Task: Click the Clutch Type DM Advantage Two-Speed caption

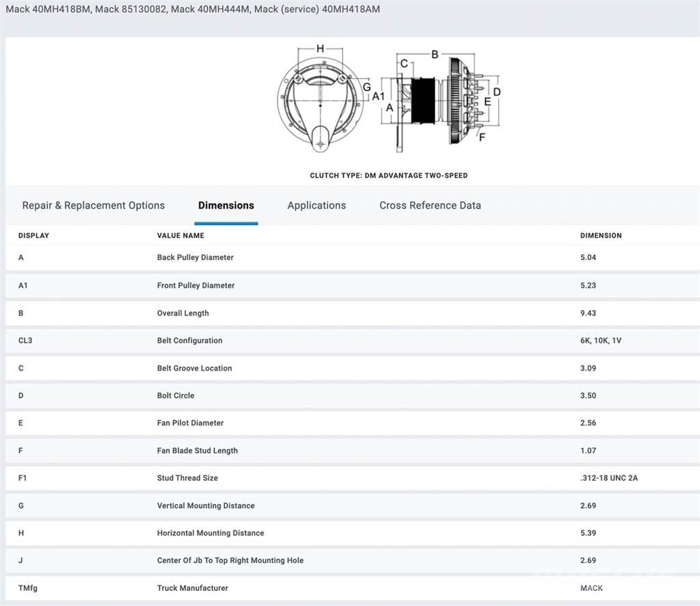Action: 388,176
